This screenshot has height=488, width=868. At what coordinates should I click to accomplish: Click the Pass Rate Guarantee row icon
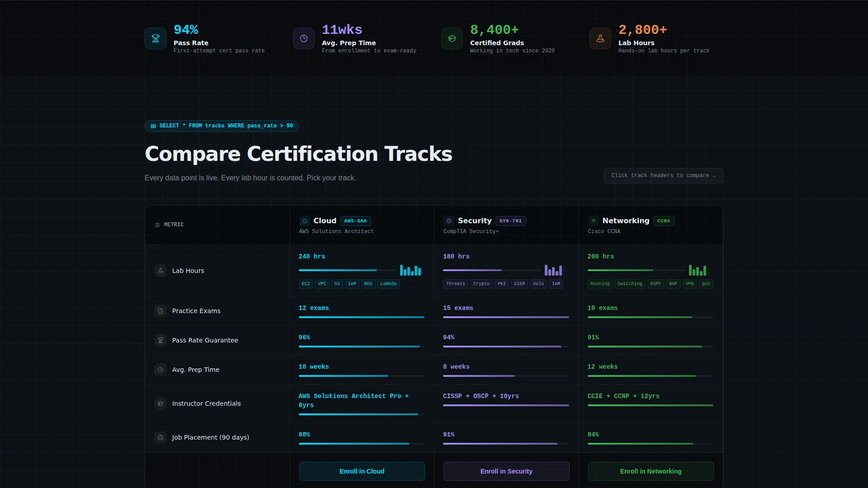[160, 340]
